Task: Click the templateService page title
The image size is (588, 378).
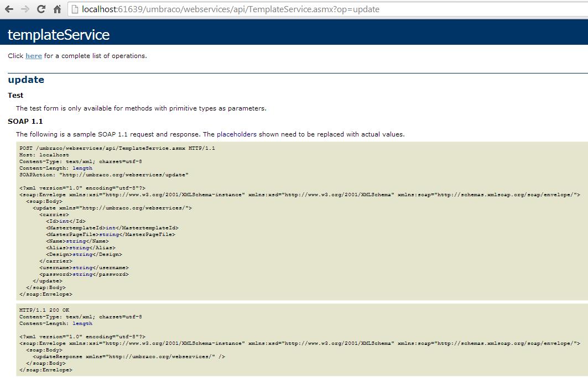Action: pyautogui.click(x=59, y=34)
